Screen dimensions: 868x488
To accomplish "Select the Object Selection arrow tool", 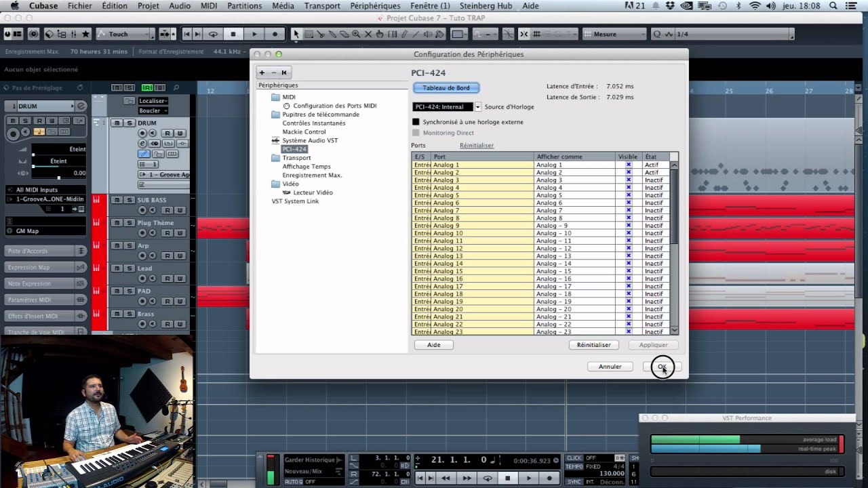I will pos(296,34).
